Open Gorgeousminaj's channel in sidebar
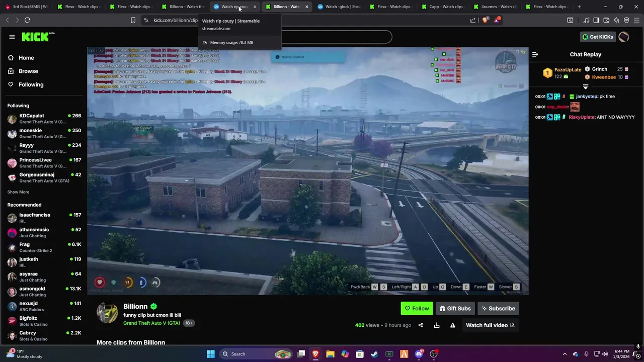 click(x=44, y=177)
